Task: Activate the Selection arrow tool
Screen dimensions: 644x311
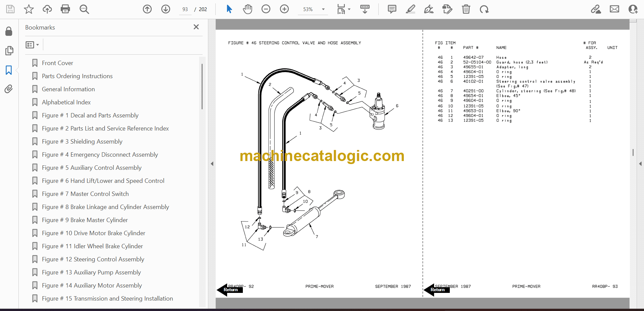Action: click(229, 9)
